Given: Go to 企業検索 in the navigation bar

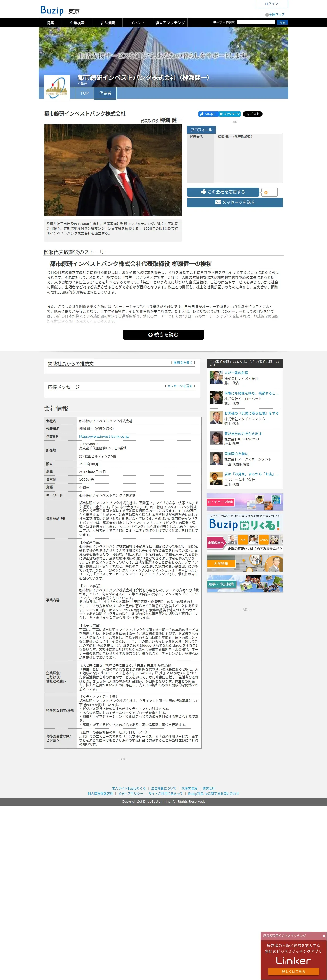Looking at the screenshot, I should click(77, 23).
